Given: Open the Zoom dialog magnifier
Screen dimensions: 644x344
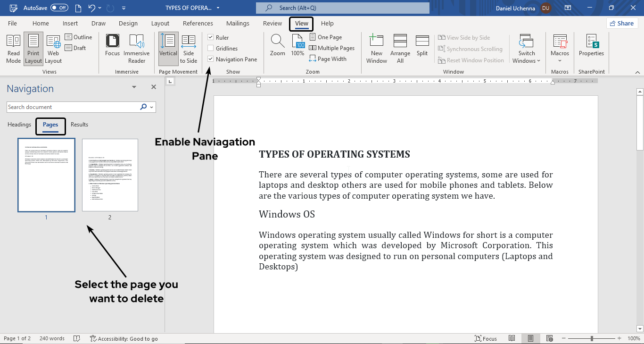Looking at the screenshot, I should [x=277, y=46].
